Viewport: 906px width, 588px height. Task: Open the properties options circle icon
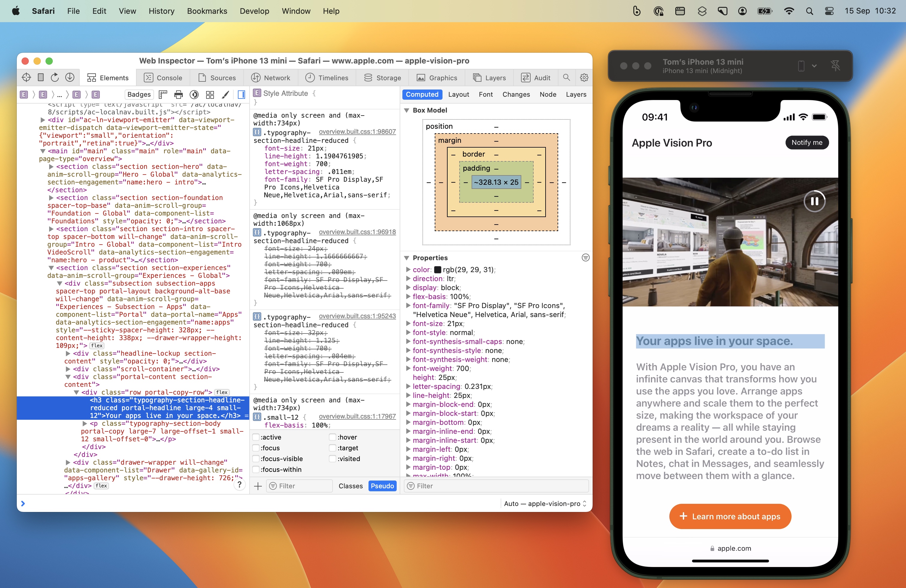pos(585,257)
